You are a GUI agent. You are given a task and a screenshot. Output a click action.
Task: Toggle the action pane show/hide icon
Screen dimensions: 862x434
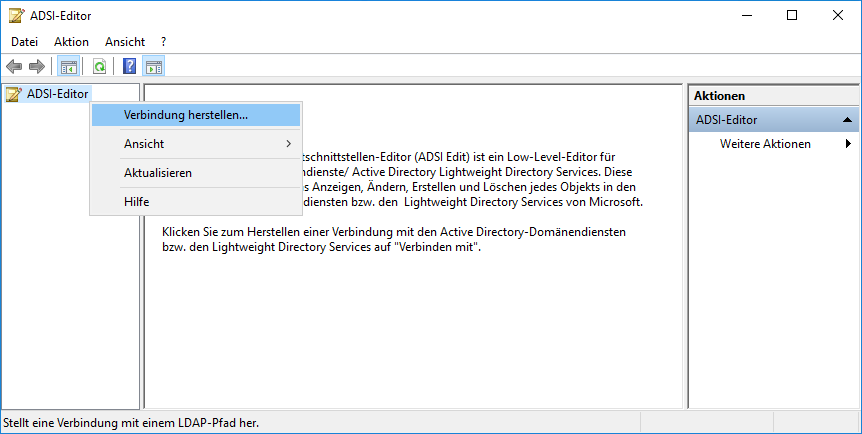point(154,67)
